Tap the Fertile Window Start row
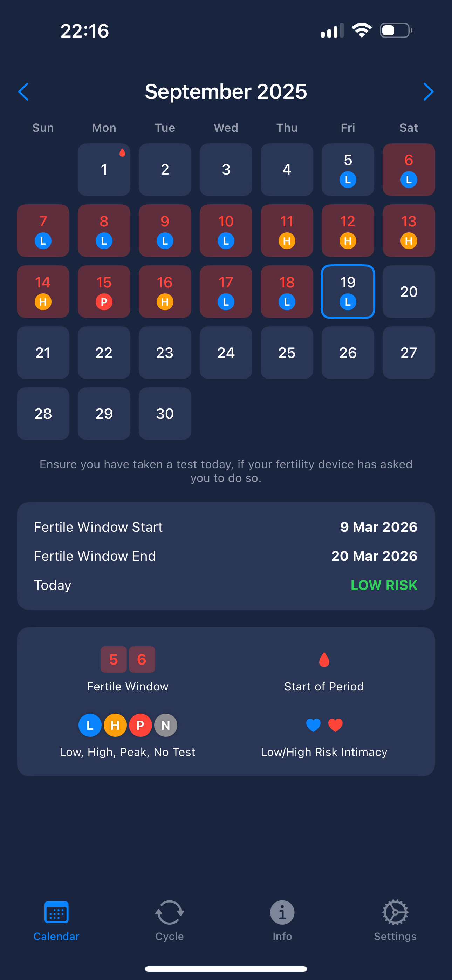This screenshot has height=980, width=452. tap(226, 527)
